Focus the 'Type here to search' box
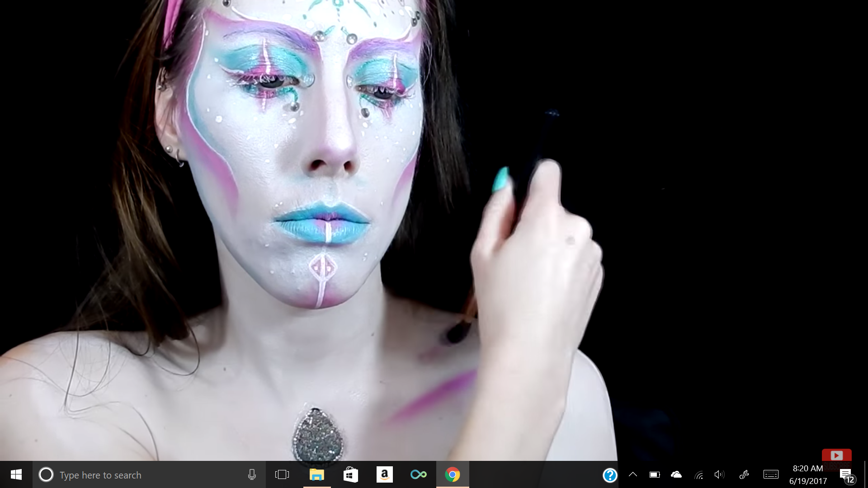The image size is (868, 488). (x=149, y=474)
